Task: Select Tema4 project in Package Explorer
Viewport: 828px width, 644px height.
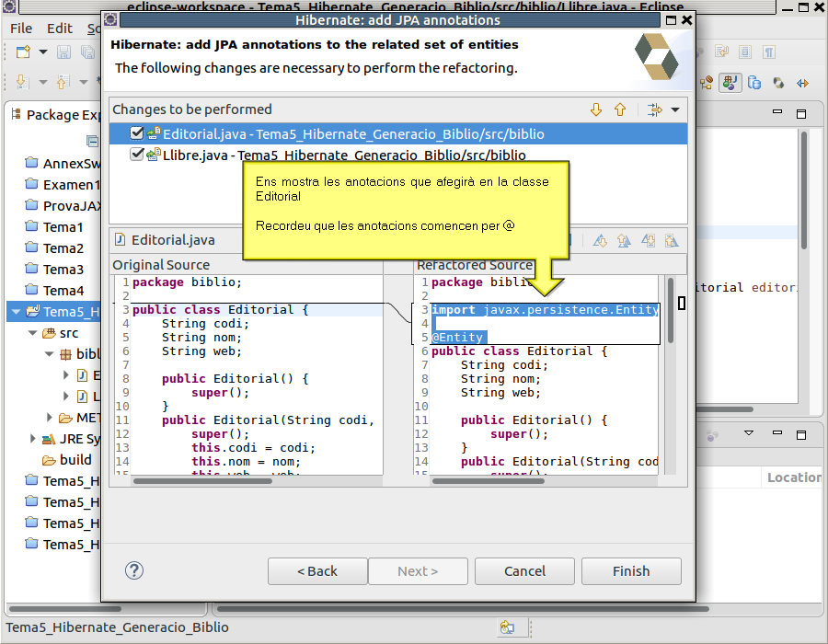Action: point(55,291)
